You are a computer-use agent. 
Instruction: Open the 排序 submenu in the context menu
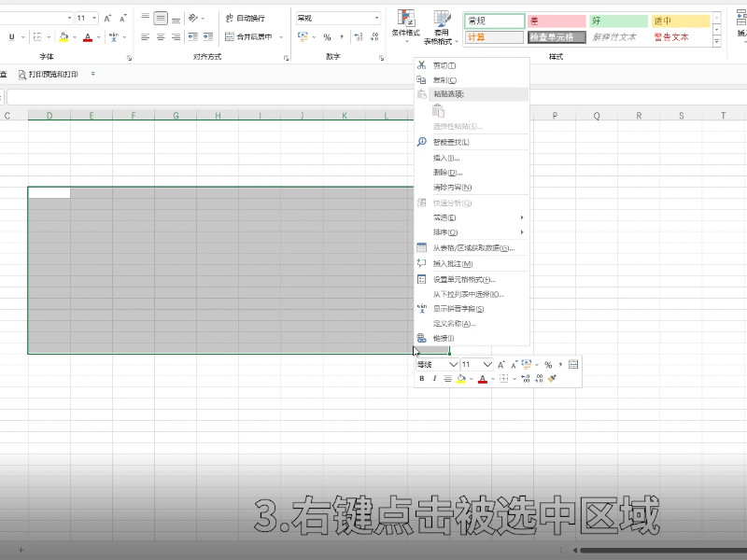[472, 232]
